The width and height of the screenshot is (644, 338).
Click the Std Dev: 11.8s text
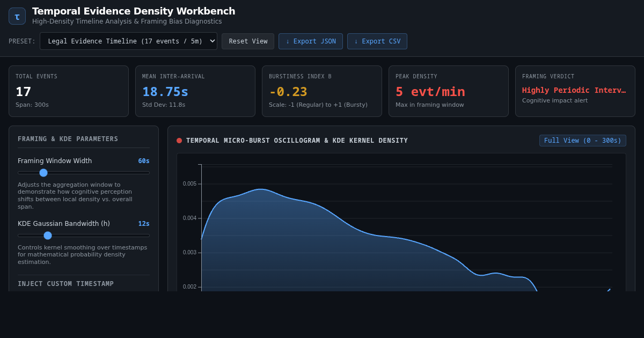point(164,105)
